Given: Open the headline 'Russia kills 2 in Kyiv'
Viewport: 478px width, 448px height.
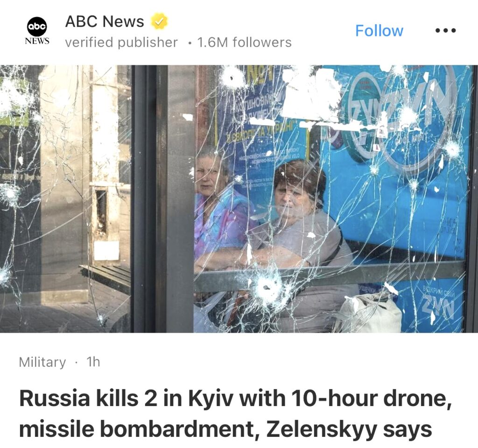Looking at the screenshot, I should [x=236, y=399].
